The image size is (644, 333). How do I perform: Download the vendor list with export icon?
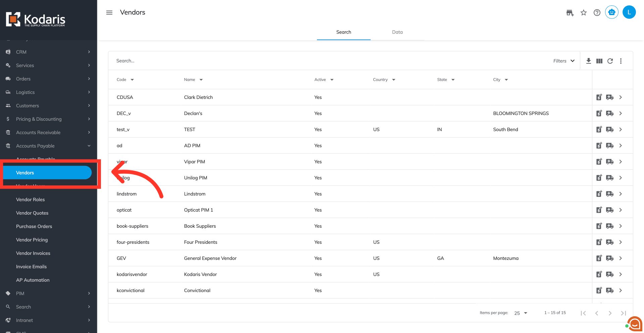pyautogui.click(x=589, y=61)
